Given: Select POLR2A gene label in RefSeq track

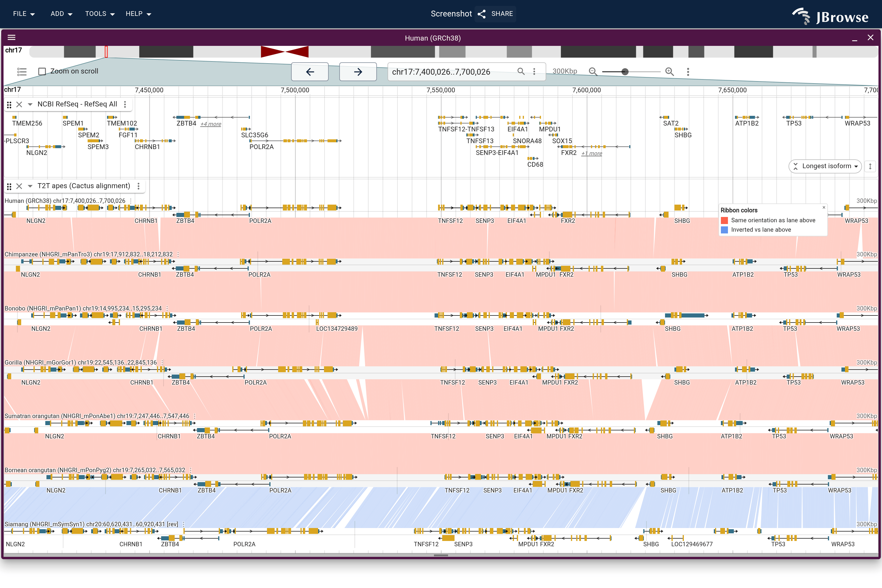Looking at the screenshot, I should [x=261, y=147].
